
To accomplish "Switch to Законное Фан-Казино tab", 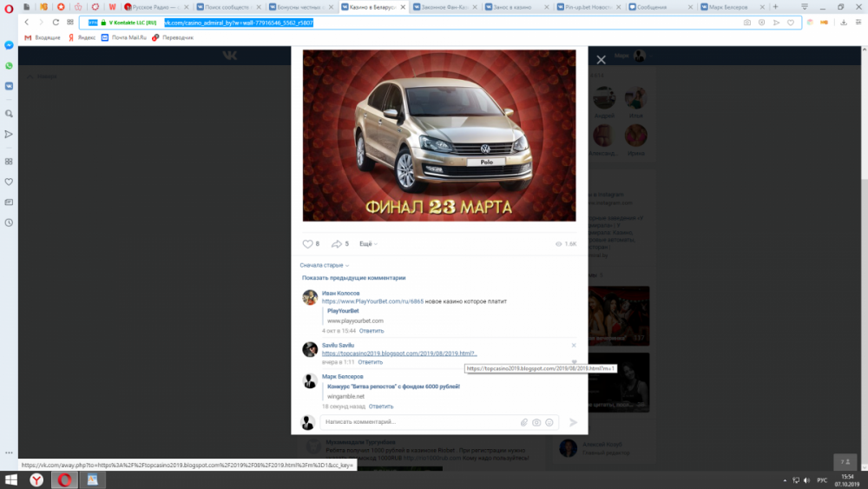I will (445, 7).
